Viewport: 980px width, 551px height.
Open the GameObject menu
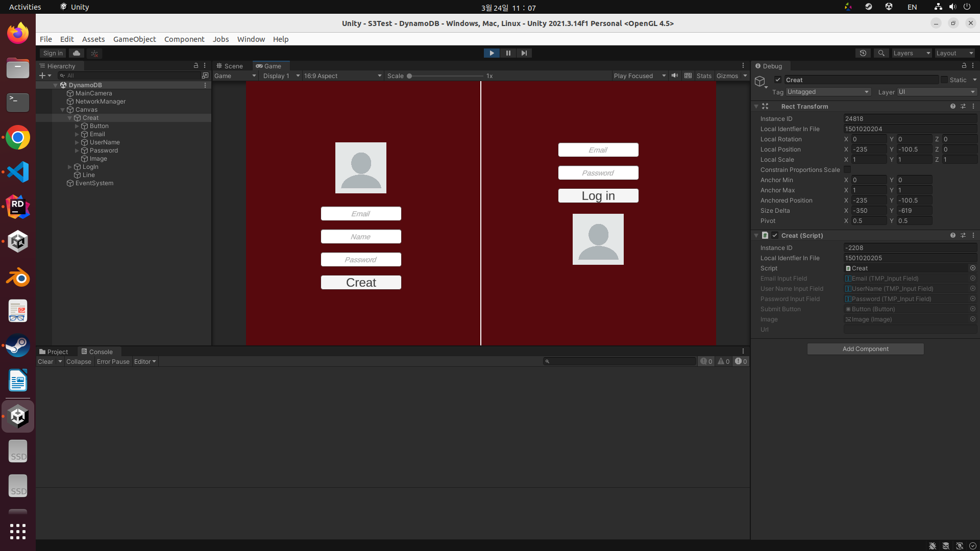(x=135, y=39)
